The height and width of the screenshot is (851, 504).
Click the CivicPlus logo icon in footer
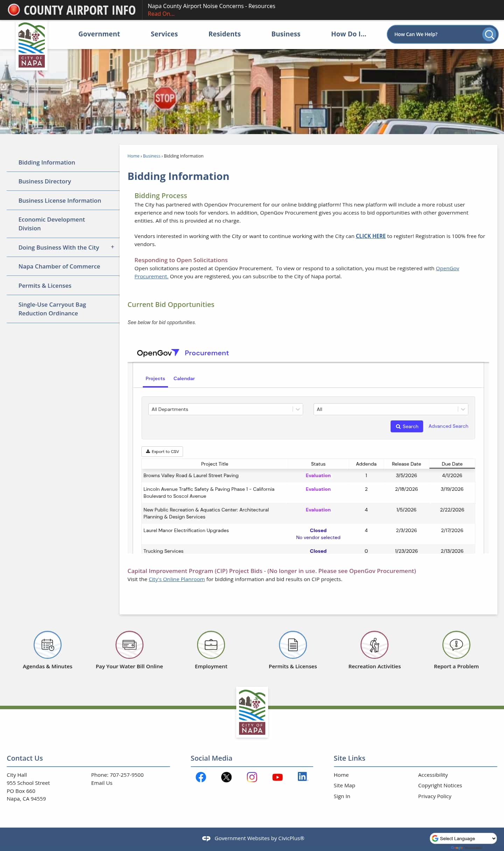[206, 838]
